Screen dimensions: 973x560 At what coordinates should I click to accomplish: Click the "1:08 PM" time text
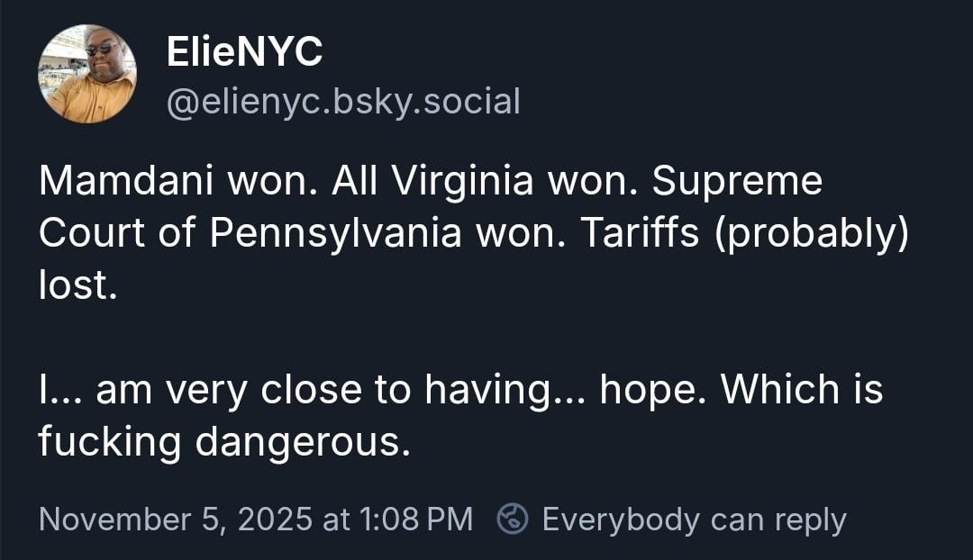(x=416, y=519)
